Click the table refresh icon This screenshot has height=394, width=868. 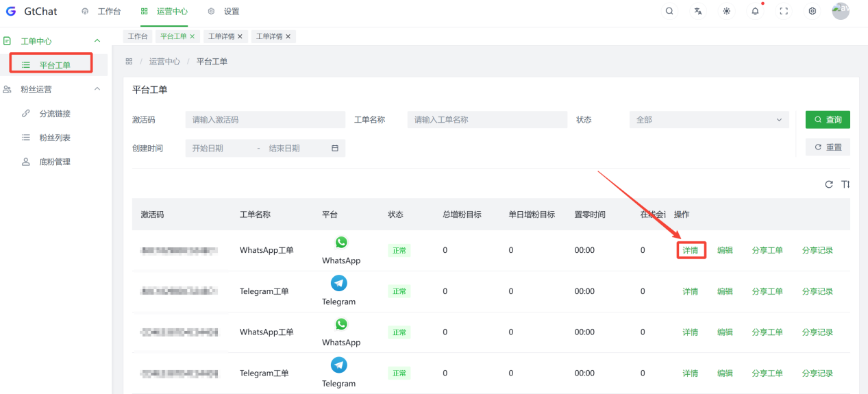click(829, 184)
